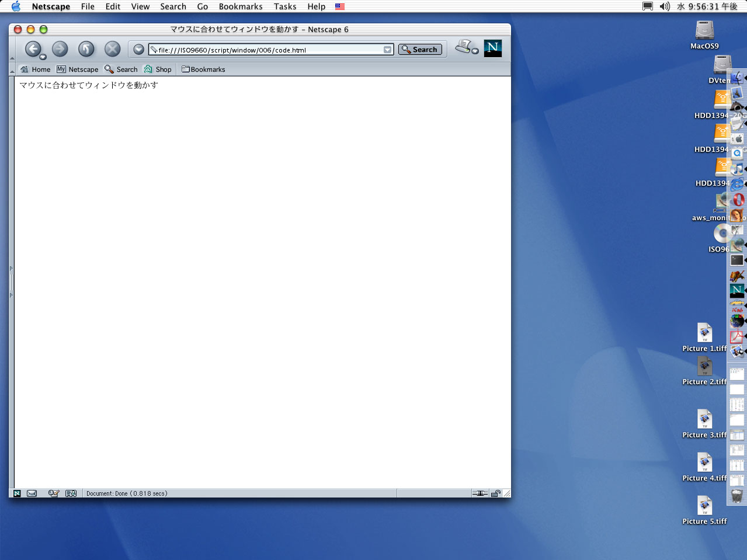Image resolution: width=747 pixels, height=560 pixels.
Task: Click the menu bar clock
Action: click(707, 6)
